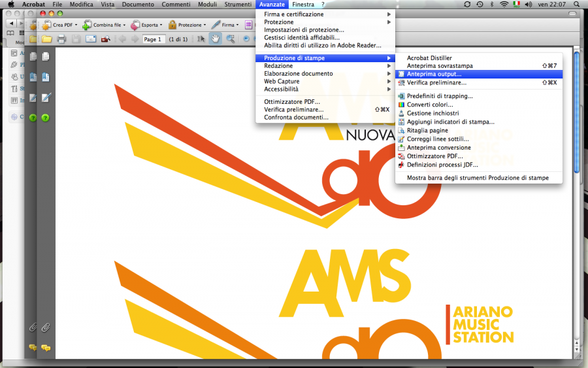Select Converti colori from submenu
Image resolution: width=588 pixels, height=368 pixels.
click(x=429, y=105)
